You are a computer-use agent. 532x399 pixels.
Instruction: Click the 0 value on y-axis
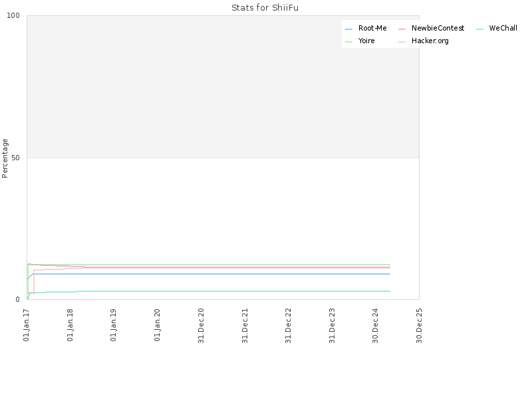(x=18, y=300)
